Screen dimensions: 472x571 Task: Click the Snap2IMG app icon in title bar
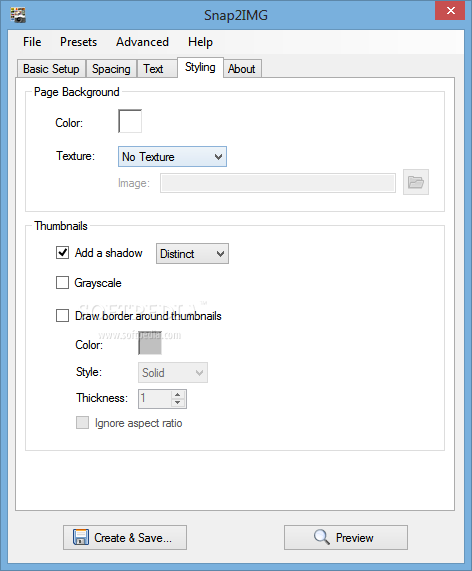pyautogui.click(x=18, y=15)
